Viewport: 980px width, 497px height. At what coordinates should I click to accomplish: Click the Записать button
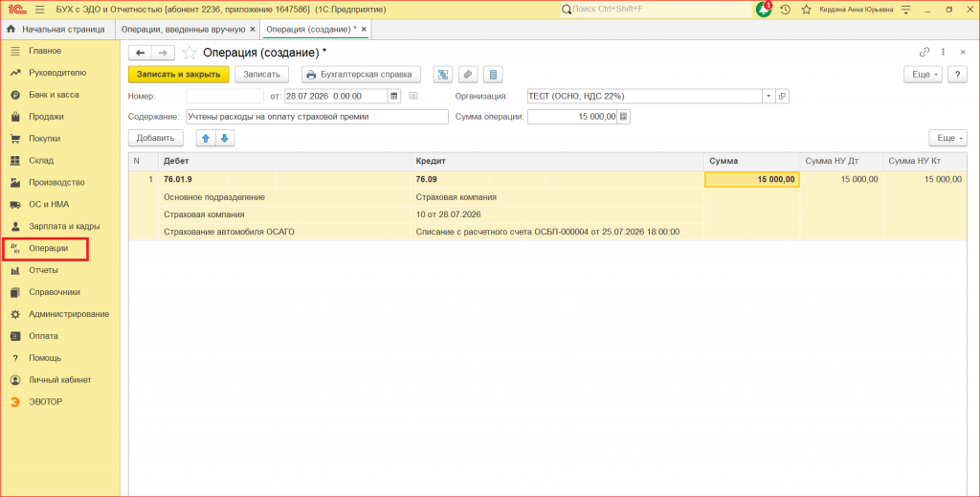(x=262, y=75)
